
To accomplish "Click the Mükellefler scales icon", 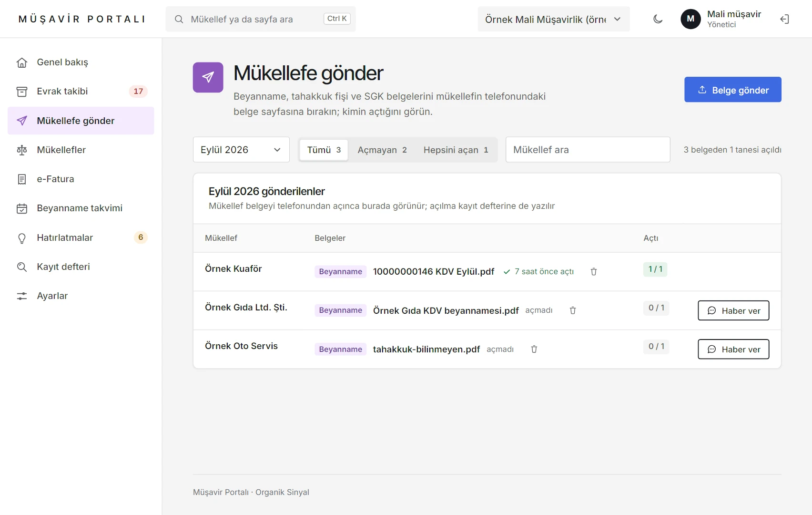I will [22, 150].
